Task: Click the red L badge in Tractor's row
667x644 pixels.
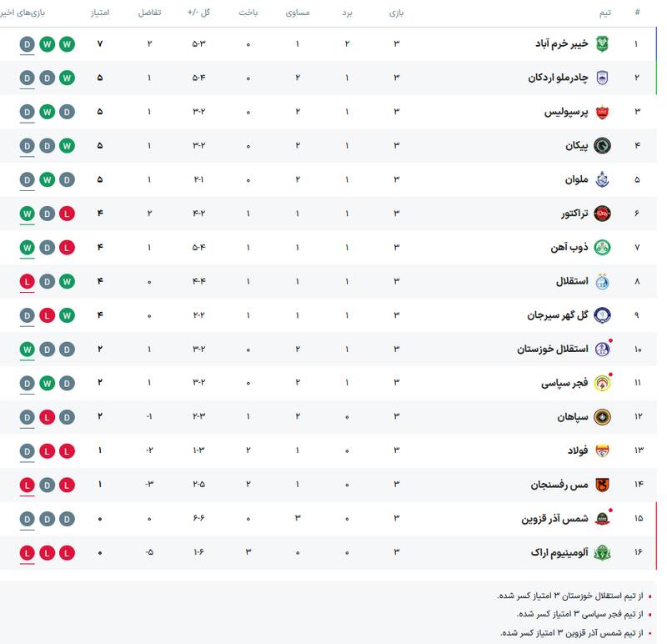Action: (x=67, y=214)
